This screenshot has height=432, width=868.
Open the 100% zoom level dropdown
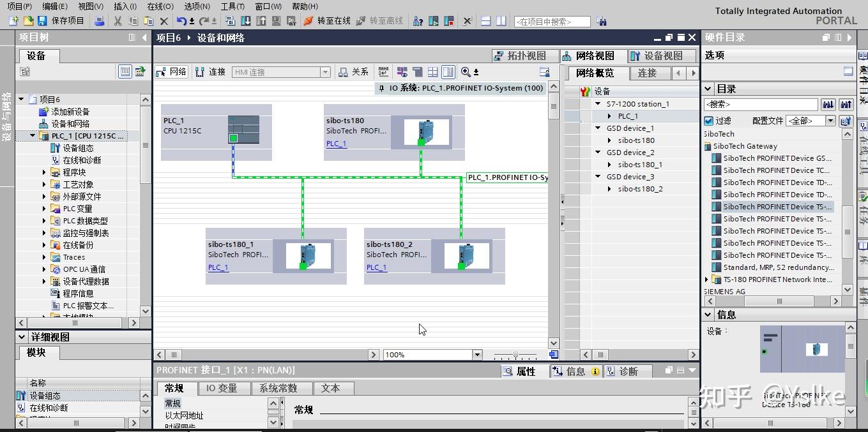[476, 355]
